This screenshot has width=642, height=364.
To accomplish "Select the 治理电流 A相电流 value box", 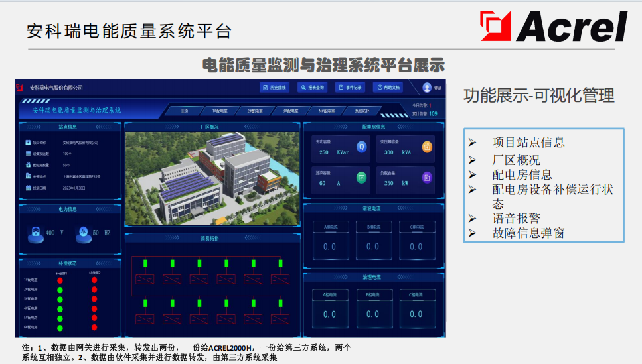I will (x=331, y=309).
